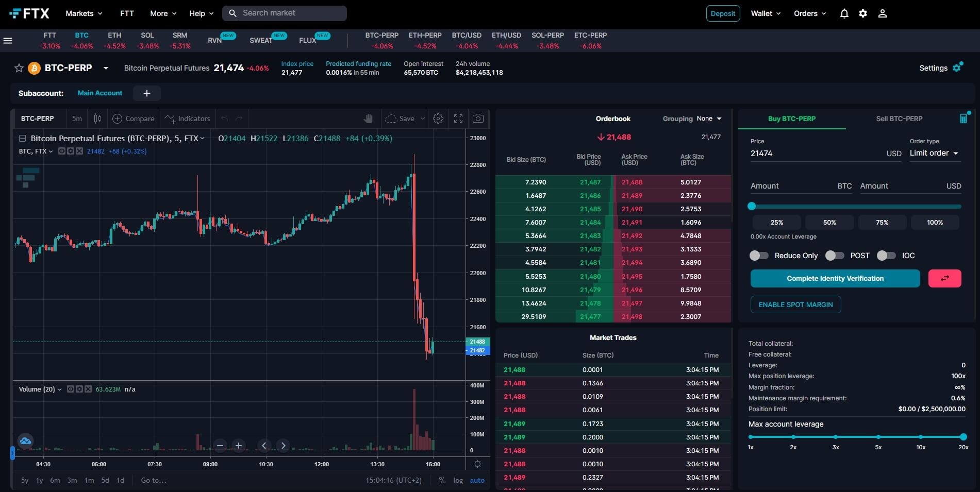The height and width of the screenshot is (492, 980).
Task: Switch on the IOC toggle
Action: (886, 256)
